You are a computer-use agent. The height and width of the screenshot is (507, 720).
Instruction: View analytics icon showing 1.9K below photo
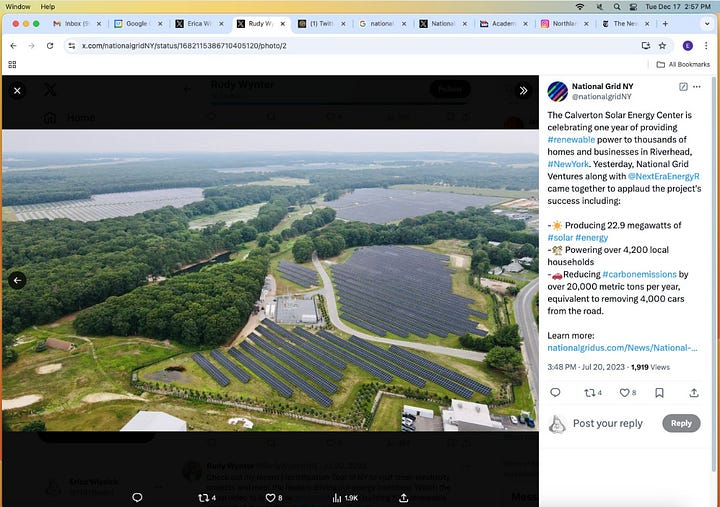pyautogui.click(x=345, y=497)
